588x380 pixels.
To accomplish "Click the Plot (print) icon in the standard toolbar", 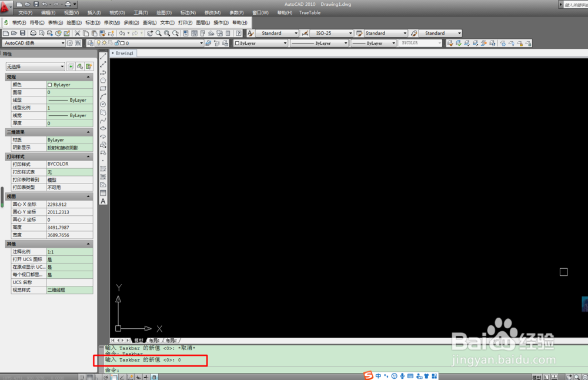I will 33,34.
